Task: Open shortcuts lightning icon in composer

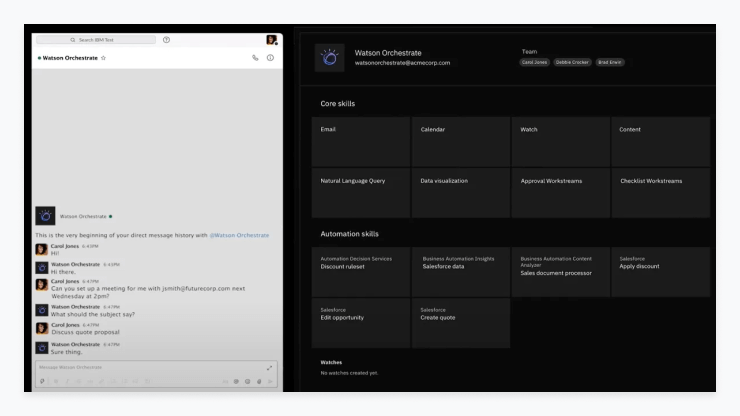Action: pyautogui.click(x=42, y=381)
